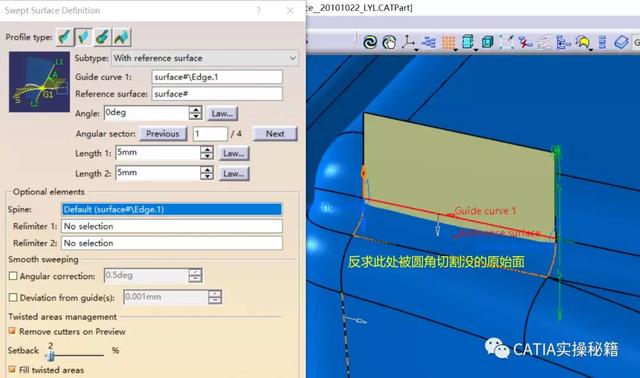Click the Length 2 spinner arrows
The image size is (640, 378).
click(x=207, y=173)
